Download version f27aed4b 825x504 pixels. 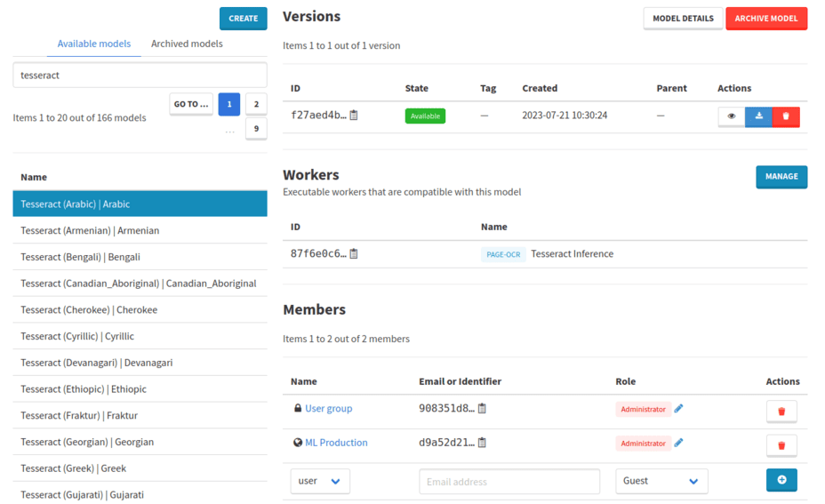click(758, 116)
